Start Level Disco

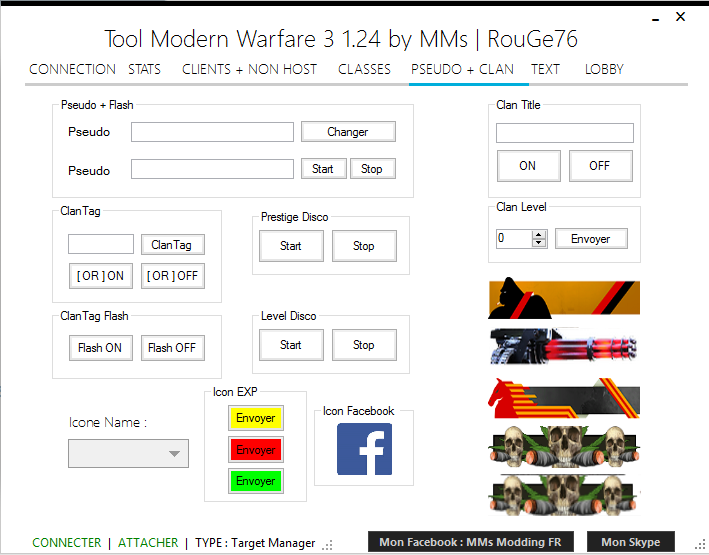(291, 345)
